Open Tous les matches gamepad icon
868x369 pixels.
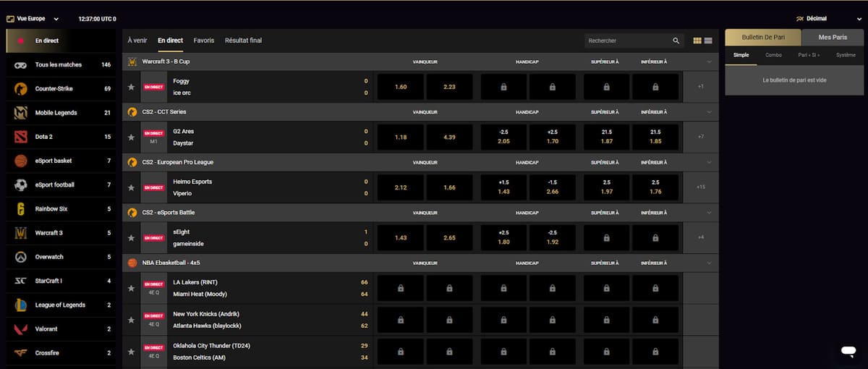(21, 65)
